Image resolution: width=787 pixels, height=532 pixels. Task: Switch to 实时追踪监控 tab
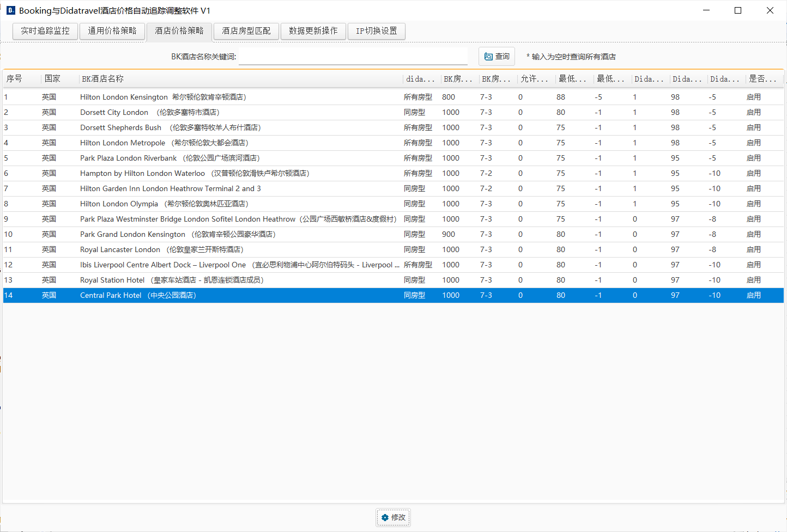point(45,31)
